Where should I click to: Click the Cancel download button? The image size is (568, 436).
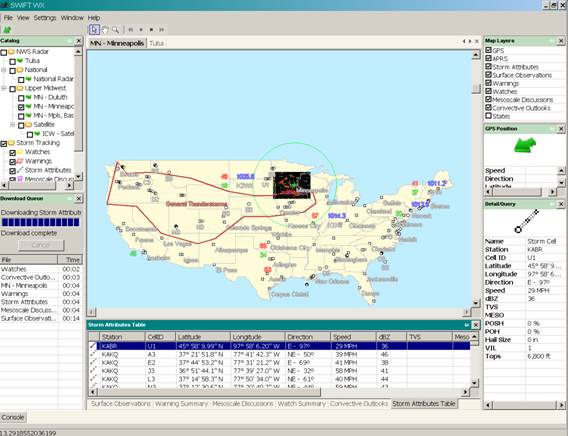pyautogui.click(x=41, y=245)
